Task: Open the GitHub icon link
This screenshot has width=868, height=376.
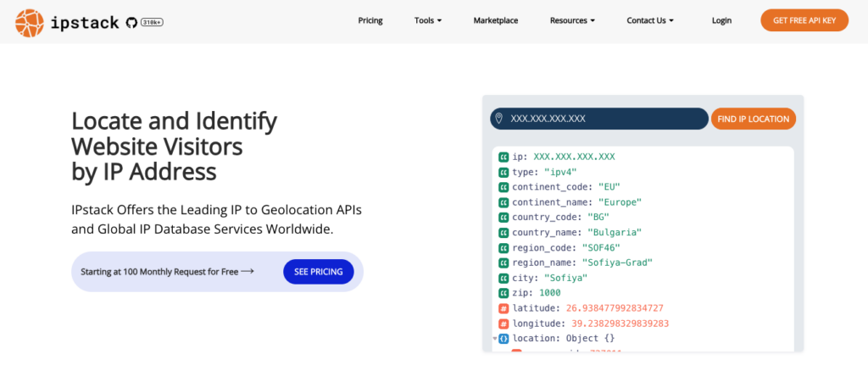Action: point(130,21)
